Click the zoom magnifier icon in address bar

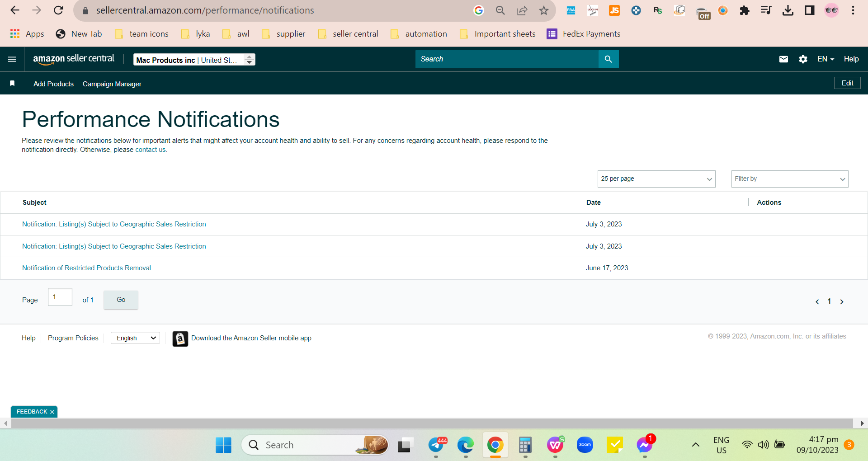[500, 10]
